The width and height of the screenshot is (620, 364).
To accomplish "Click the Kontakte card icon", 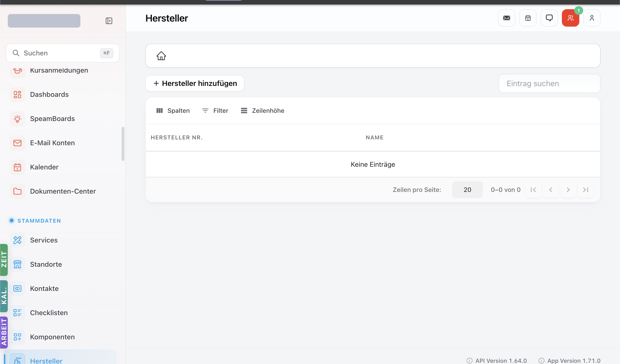I will pyautogui.click(x=17, y=288).
